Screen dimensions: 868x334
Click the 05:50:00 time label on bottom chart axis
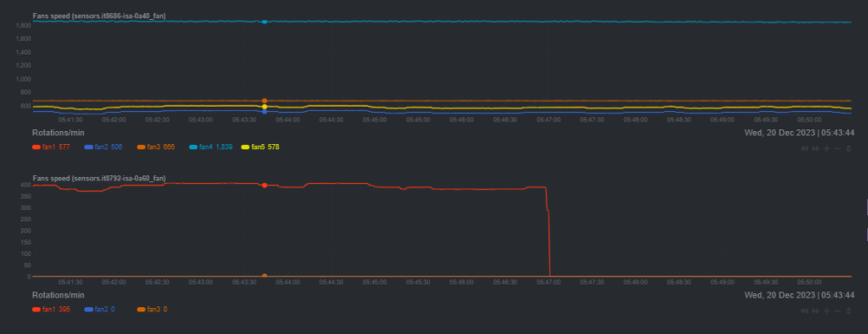pyautogui.click(x=809, y=282)
